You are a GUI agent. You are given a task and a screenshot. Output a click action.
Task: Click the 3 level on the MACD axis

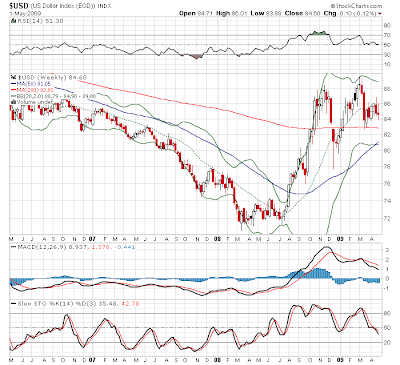pyautogui.click(x=386, y=250)
